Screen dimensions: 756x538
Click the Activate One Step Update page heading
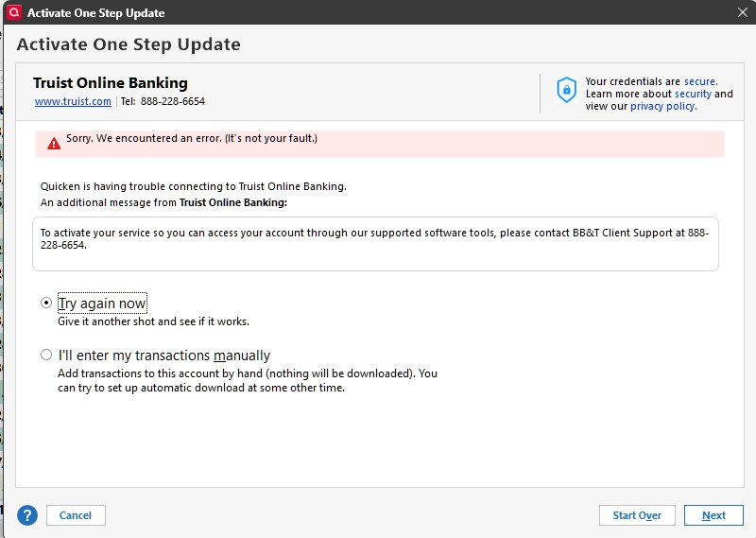coord(129,44)
